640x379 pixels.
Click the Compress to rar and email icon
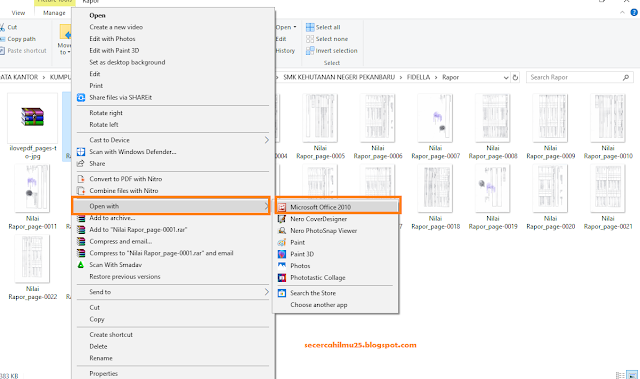(81, 253)
